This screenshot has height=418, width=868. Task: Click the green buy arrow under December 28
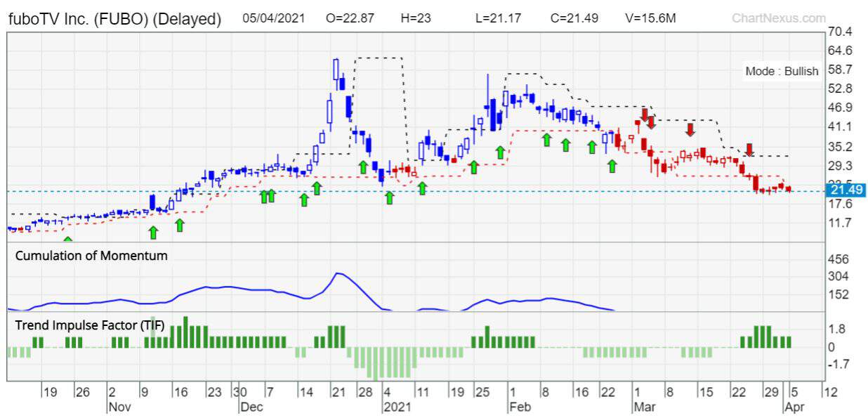tap(363, 166)
